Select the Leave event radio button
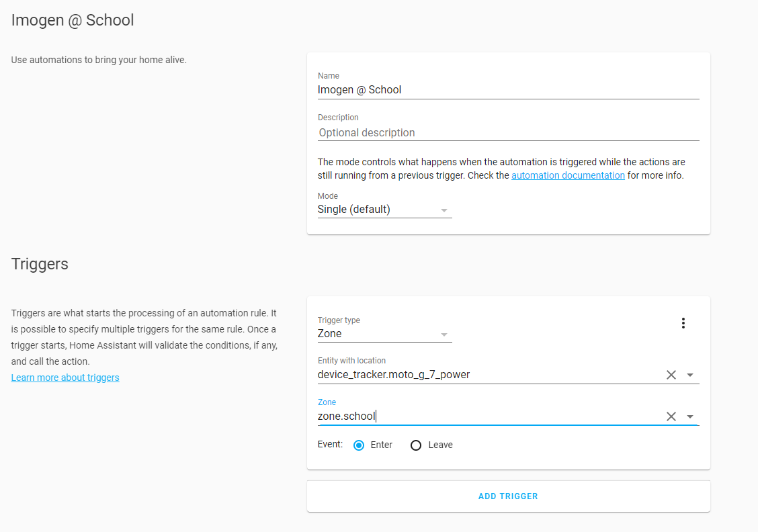The height and width of the screenshot is (532, 758). point(416,445)
